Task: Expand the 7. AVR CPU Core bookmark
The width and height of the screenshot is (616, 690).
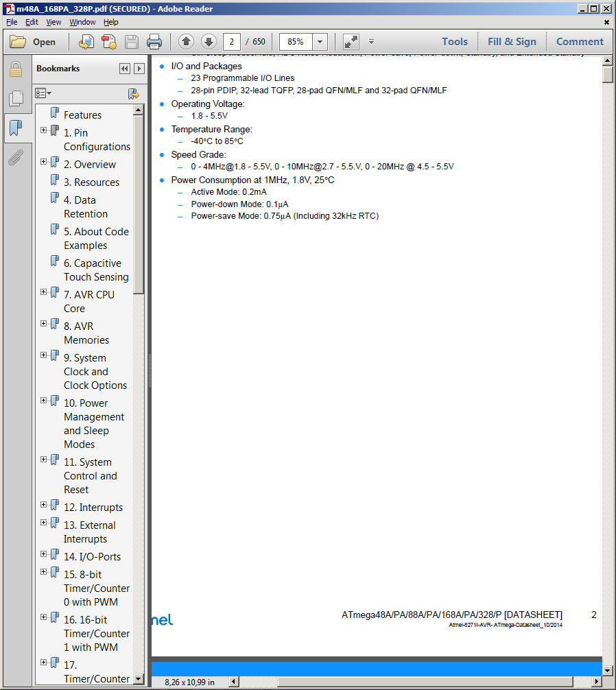Action: tap(44, 292)
